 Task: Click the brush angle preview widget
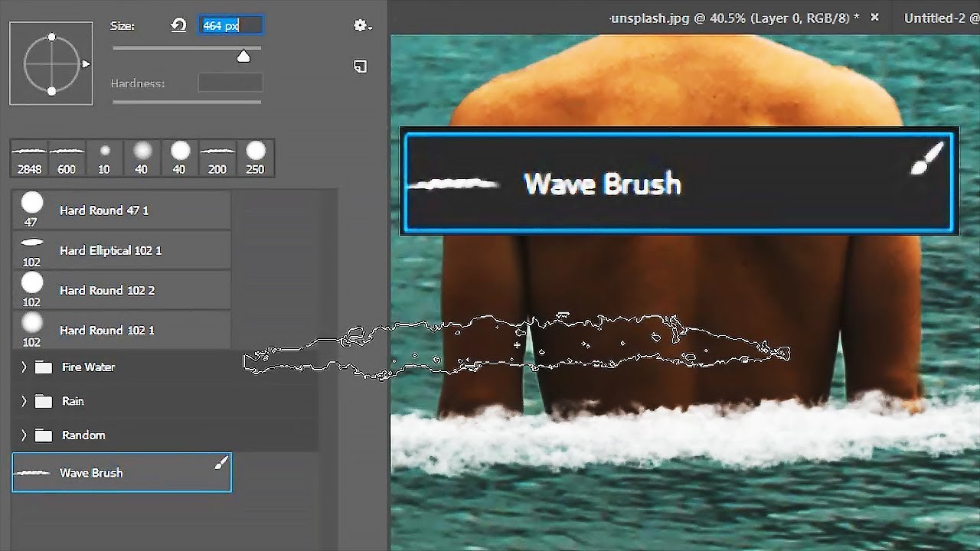(x=51, y=64)
